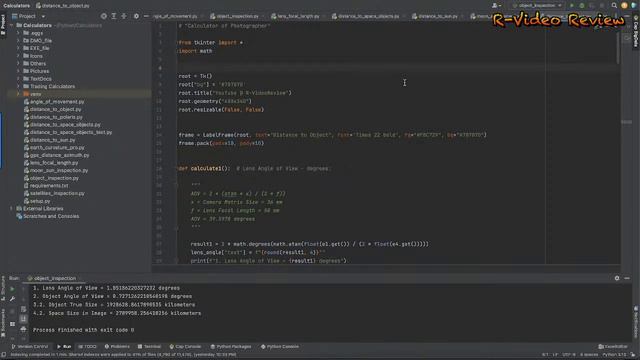Switch to distance_to_space_objects.py editor tab
The height and width of the screenshot is (360, 640).
[366, 16]
